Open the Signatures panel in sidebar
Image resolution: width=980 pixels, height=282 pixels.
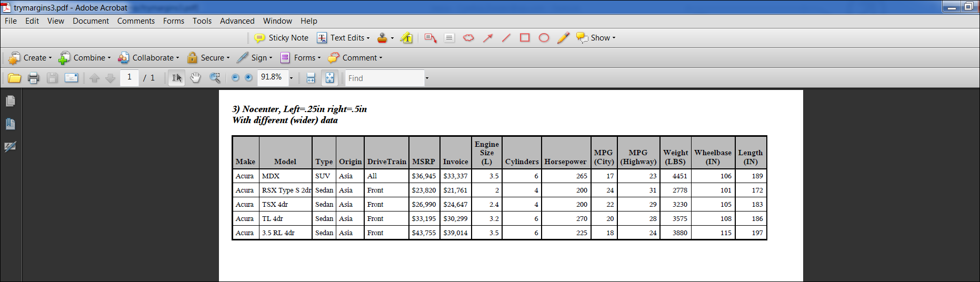click(x=11, y=147)
